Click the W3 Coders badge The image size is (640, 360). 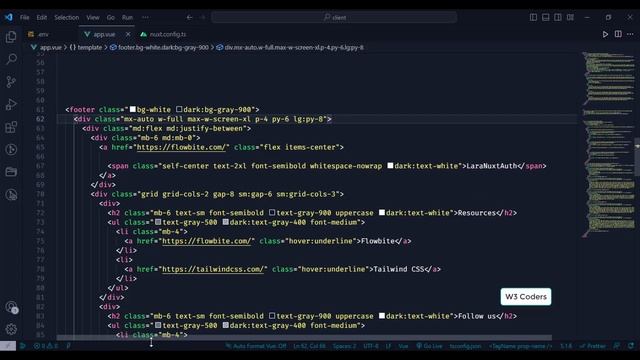click(x=526, y=297)
